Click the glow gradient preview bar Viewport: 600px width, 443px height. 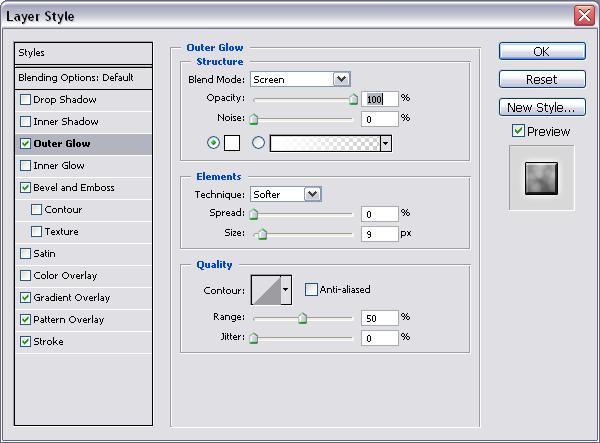click(325, 143)
